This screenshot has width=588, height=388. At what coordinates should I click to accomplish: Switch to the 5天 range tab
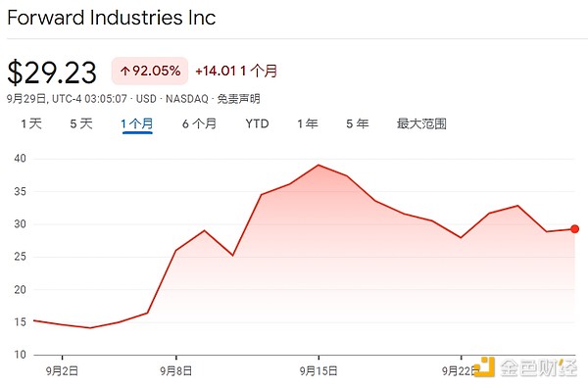(x=81, y=123)
